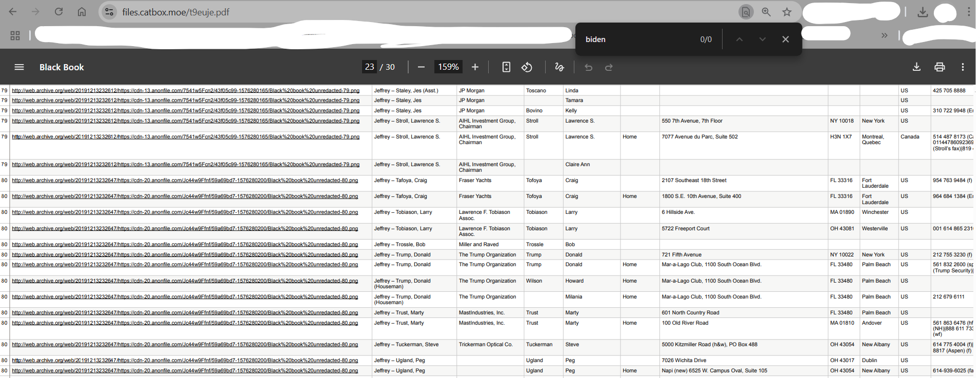Click the '721 Fifth Avenue' address
980x378 pixels.
[682, 255]
